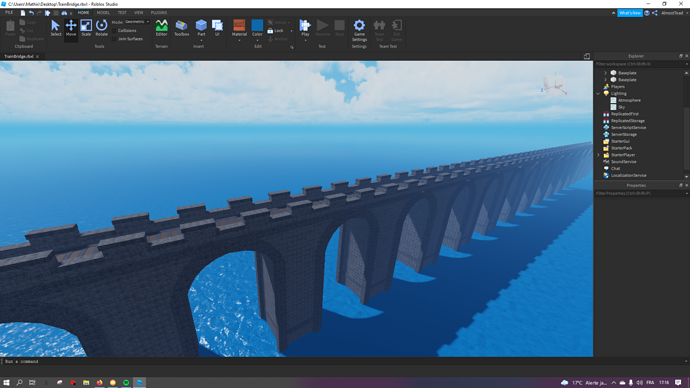Screen dimensions: 690x388
Task: Switch to the VIEW ribbon tab
Action: pos(139,13)
